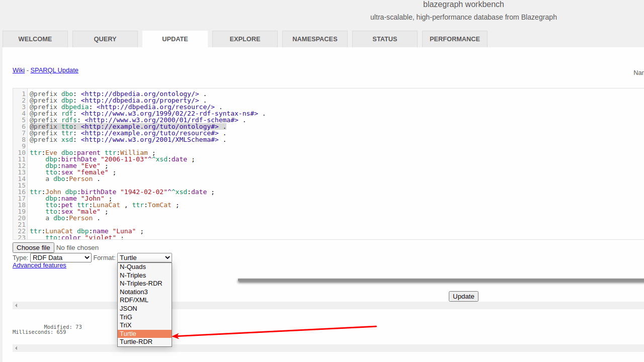The width and height of the screenshot is (644, 362).
Task: Click the 'blazegraph workbench' title
Action: pyautogui.click(x=463, y=5)
